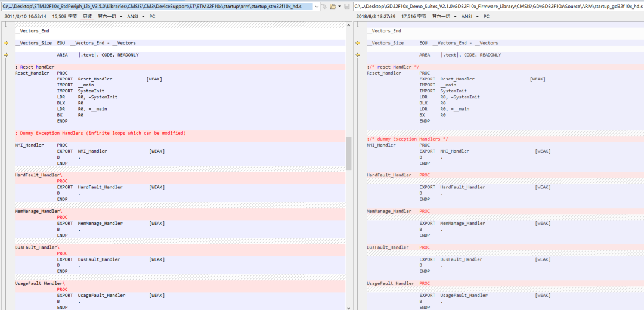
Task: Click right pane PC line ending label
Action: pos(487,17)
